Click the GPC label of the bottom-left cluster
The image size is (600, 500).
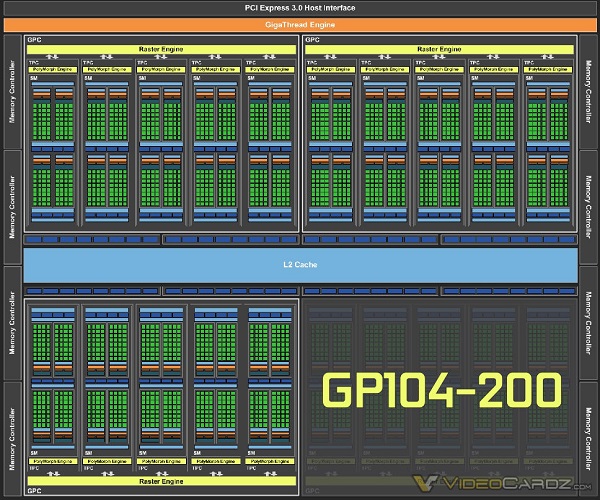34,491
